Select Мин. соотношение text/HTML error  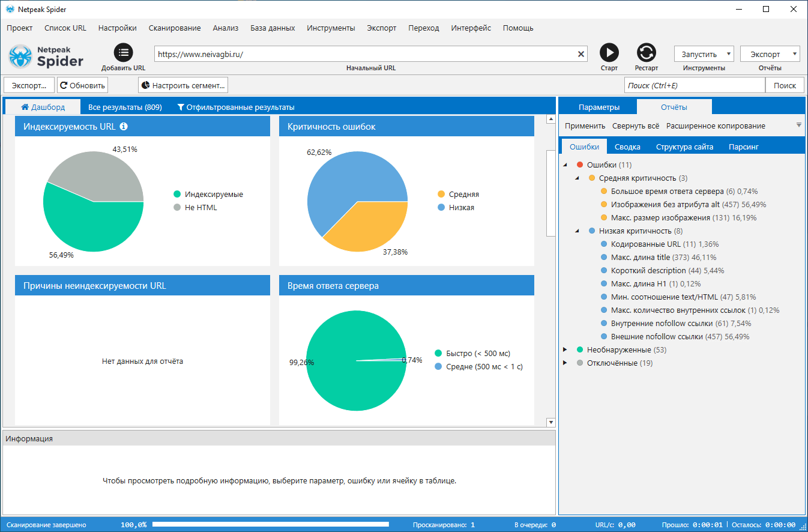coord(684,297)
